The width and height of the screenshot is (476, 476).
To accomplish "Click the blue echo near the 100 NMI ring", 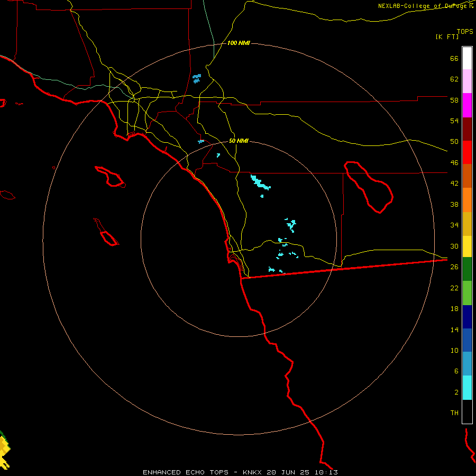I will [197, 78].
